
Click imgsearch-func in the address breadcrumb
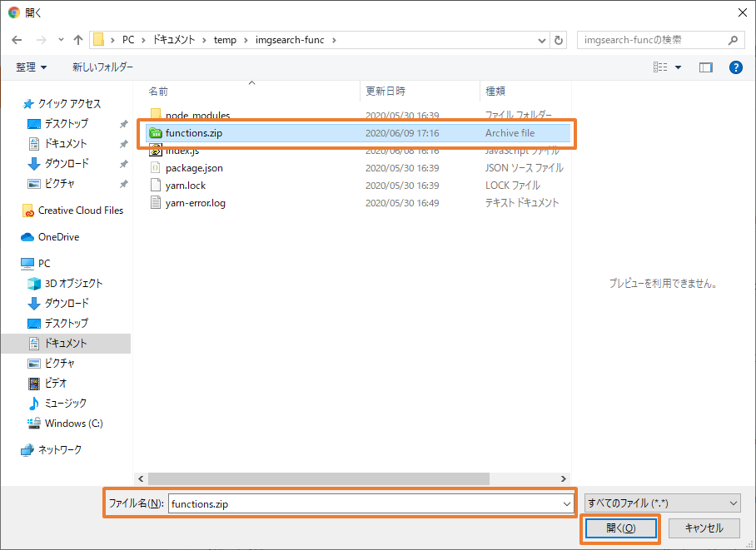click(x=290, y=40)
